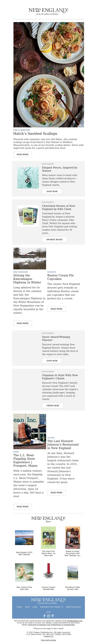Click the manage preferences or unsubscribe link
The width and height of the screenshot is (97, 644).
[x=51, y=625]
